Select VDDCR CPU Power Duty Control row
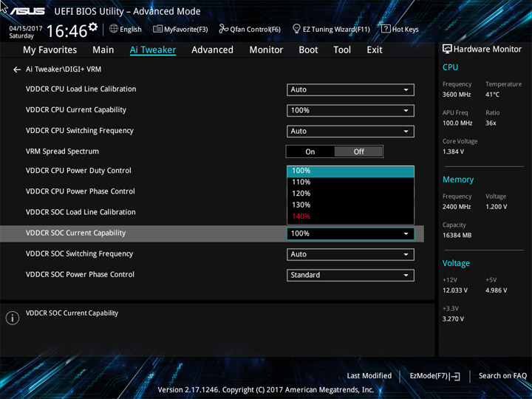 click(78, 171)
